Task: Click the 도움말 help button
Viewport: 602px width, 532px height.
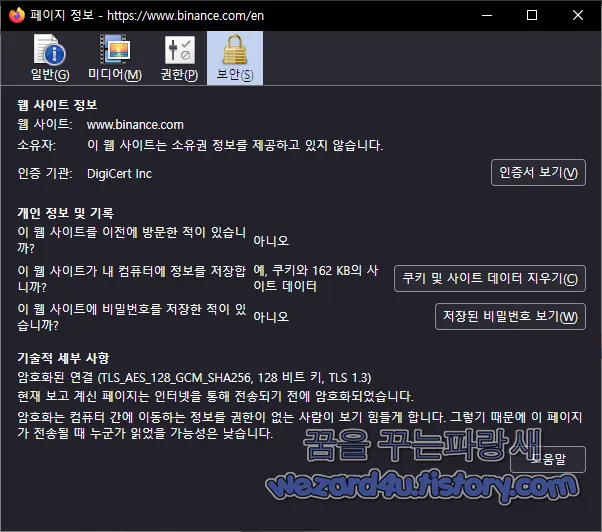Action: click(548, 459)
